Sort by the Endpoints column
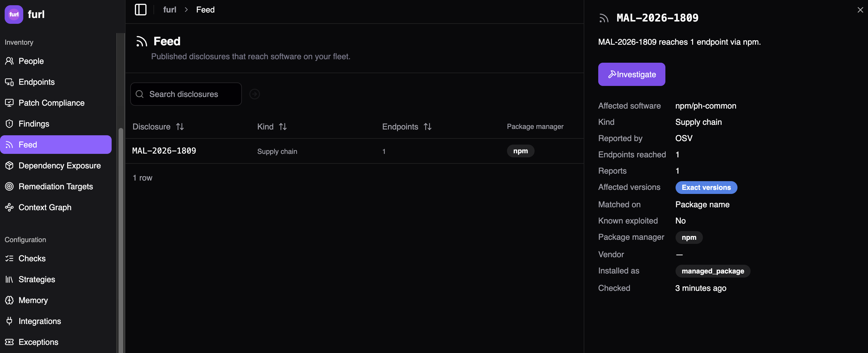The width and height of the screenshot is (868, 353). (407, 127)
